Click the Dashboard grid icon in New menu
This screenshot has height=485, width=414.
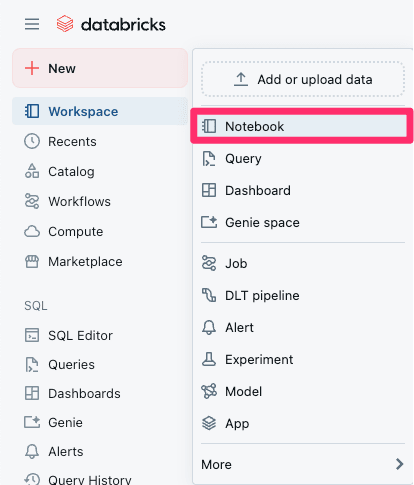coord(209,190)
